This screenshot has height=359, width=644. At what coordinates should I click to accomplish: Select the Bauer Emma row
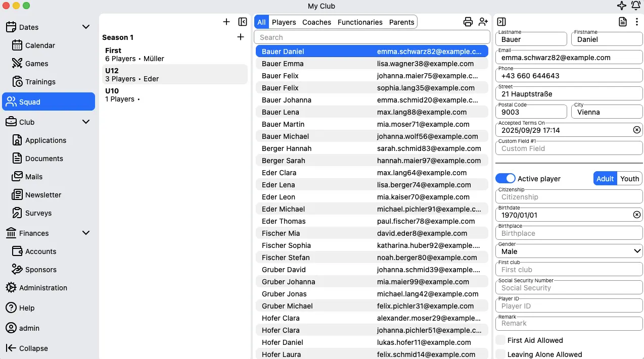pos(372,64)
